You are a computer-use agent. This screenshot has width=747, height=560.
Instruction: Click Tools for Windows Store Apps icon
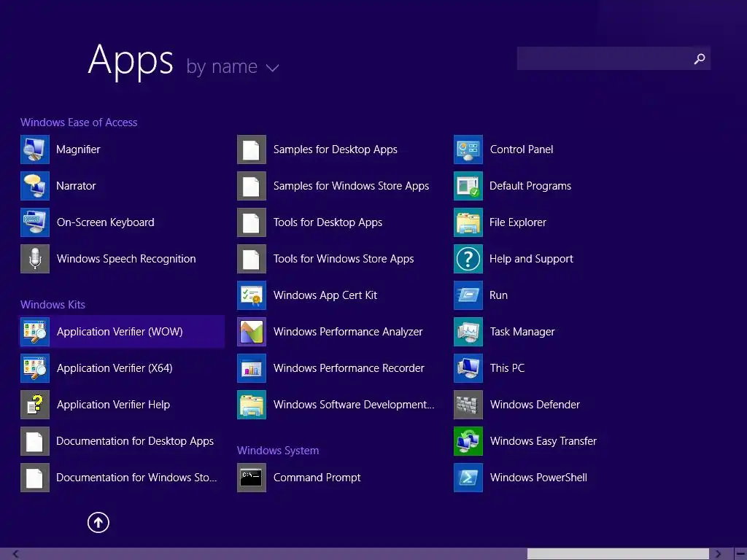pyautogui.click(x=252, y=259)
